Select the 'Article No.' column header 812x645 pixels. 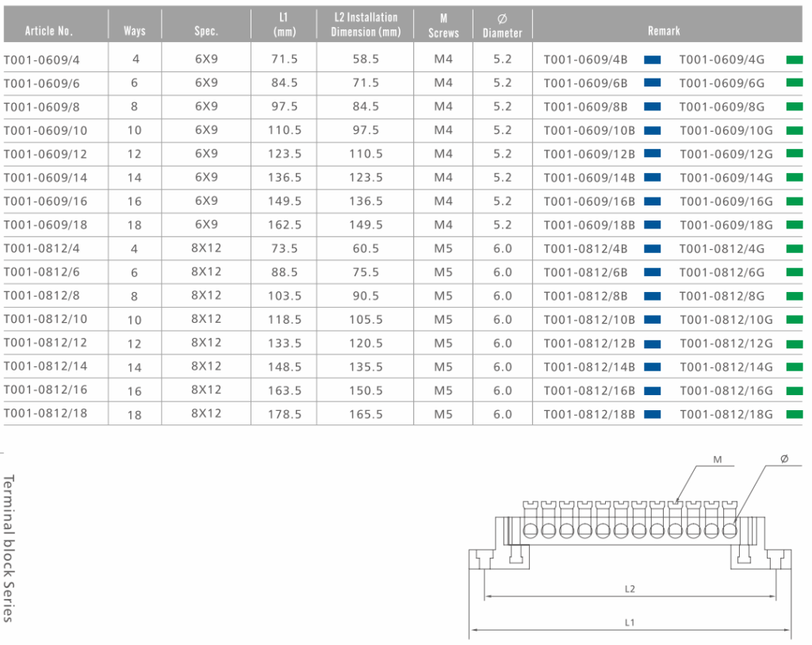point(48,31)
